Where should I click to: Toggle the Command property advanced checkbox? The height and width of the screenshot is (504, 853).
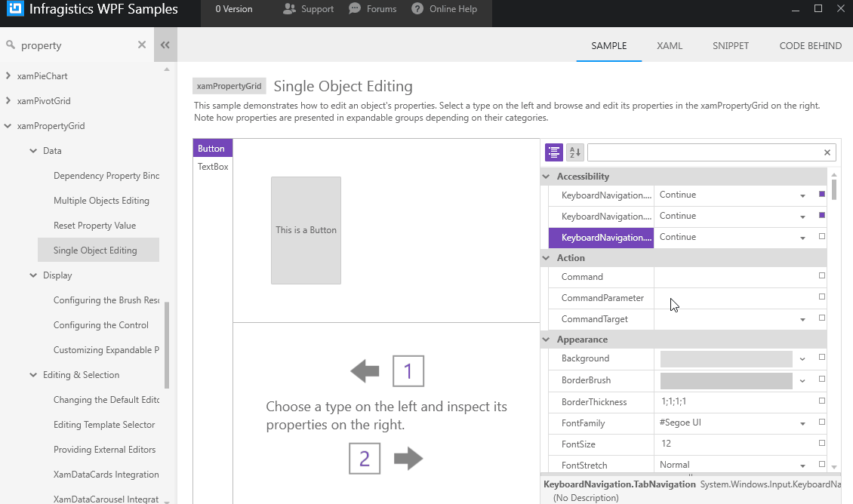pyautogui.click(x=821, y=275)
